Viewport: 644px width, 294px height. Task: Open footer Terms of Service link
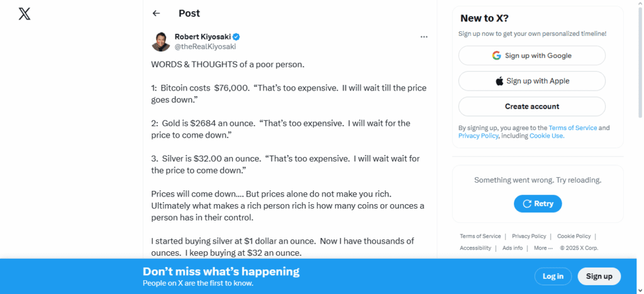[480, 236]
